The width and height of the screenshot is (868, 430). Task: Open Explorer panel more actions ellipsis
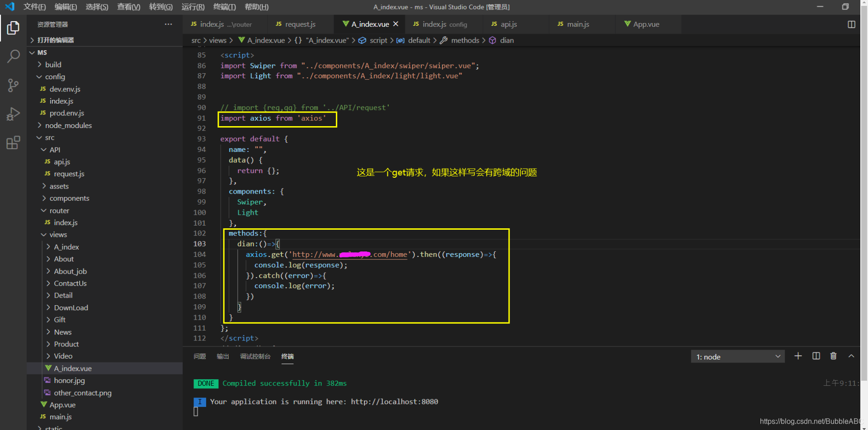click(x=168, y=24)
